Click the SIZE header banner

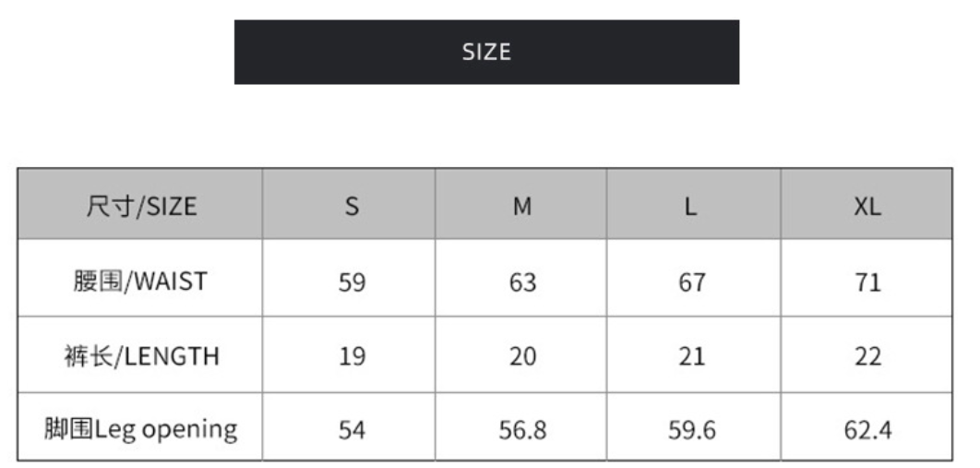(486, 52)
